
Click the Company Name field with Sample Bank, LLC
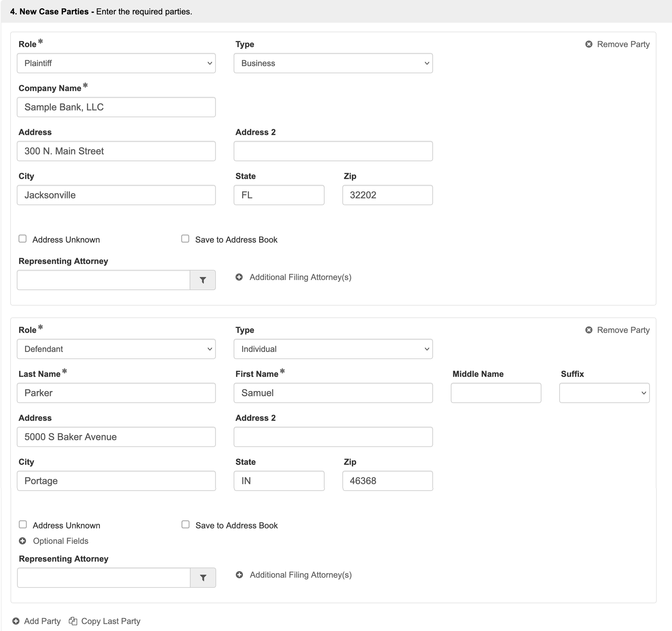(116, 107)
